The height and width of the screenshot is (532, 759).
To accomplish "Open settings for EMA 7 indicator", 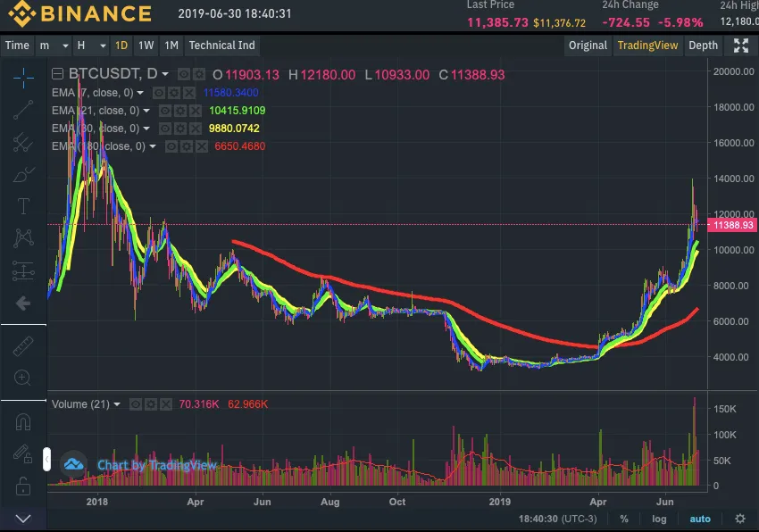I will click(174, 93).
